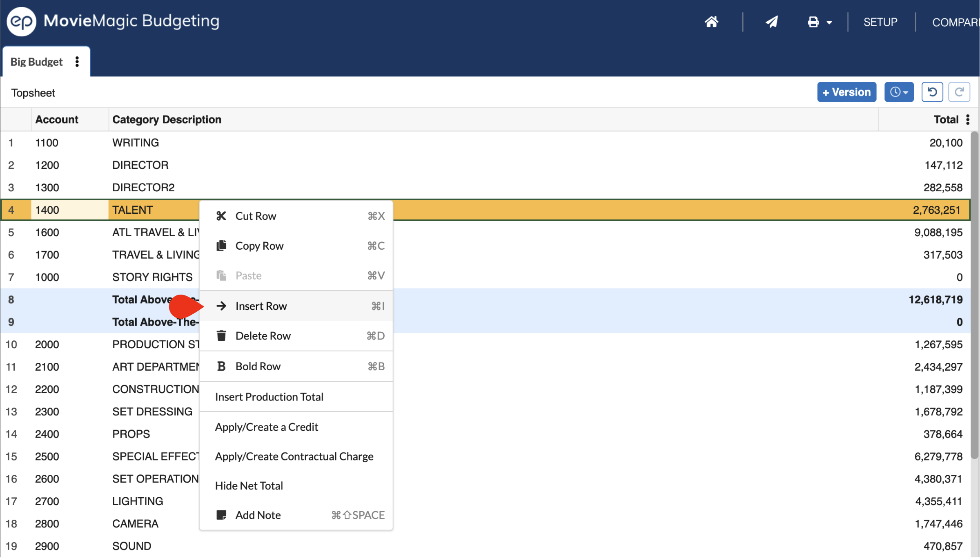980x559 pixels.
Task: Click Add Note menu item
Action: [258, 515]
